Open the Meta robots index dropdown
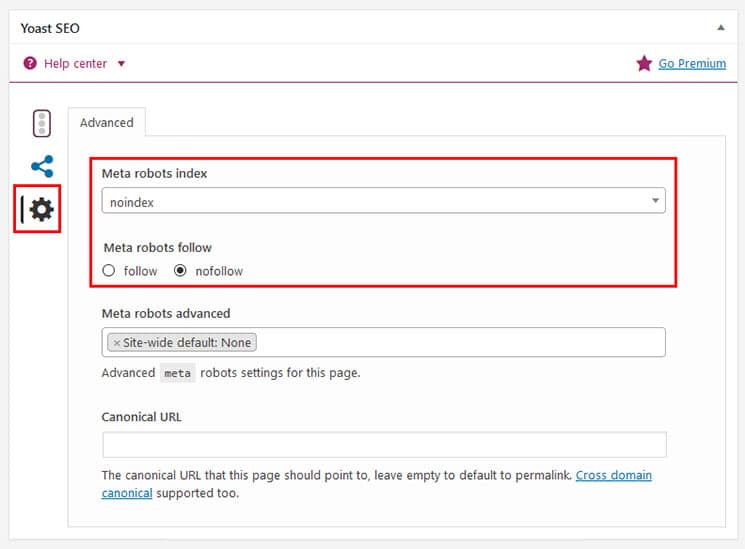745x549 pixels. pyautogui.click(x=383, y=201)
